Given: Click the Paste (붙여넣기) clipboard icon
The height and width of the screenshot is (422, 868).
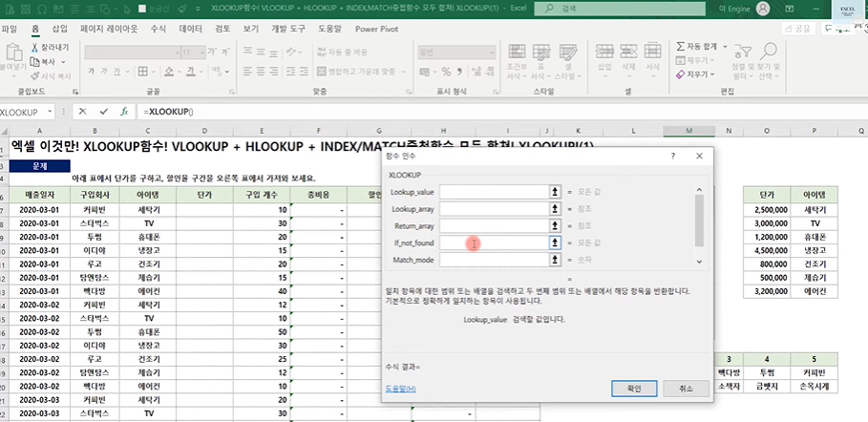Looking at the screenshot, I should (12, 53).
